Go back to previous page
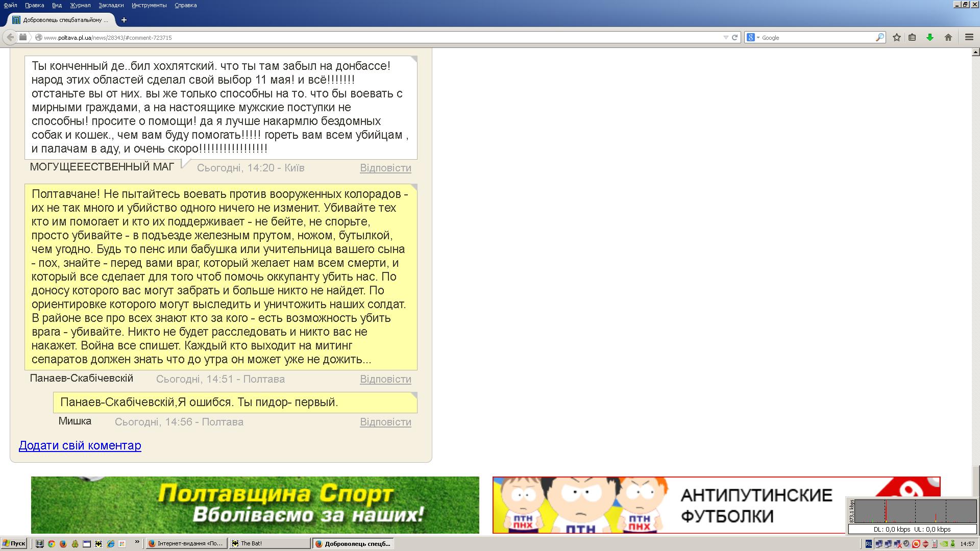The width and height of the screenshot is (980, 551). point(10,37)
